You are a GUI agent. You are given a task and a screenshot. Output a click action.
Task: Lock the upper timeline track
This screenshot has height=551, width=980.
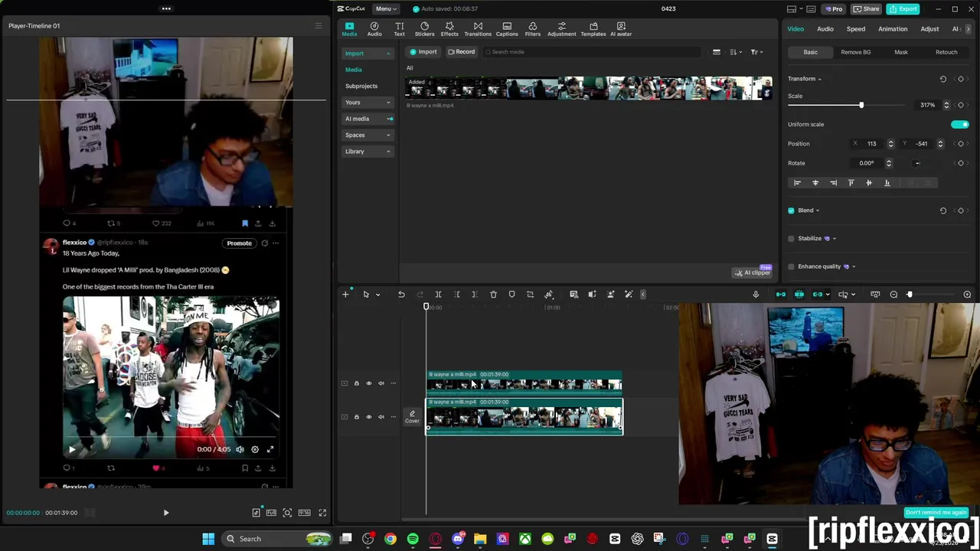(x=356, y=383)
